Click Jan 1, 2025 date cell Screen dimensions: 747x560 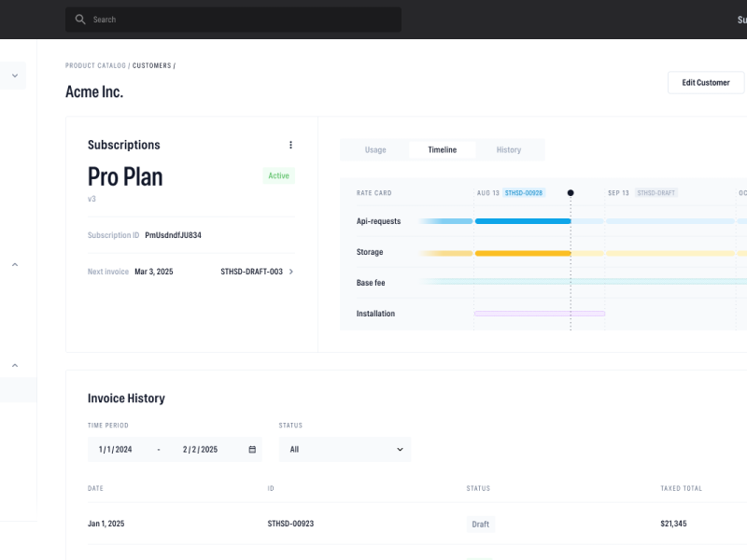106,524
